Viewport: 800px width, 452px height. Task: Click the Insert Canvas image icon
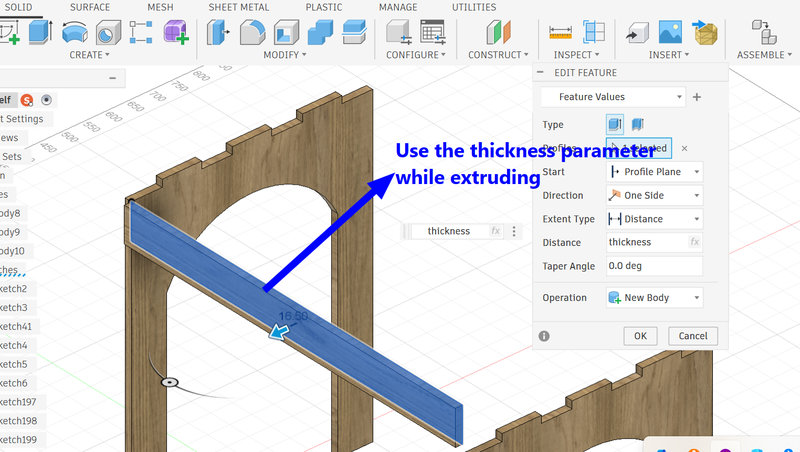click(670, 32)
